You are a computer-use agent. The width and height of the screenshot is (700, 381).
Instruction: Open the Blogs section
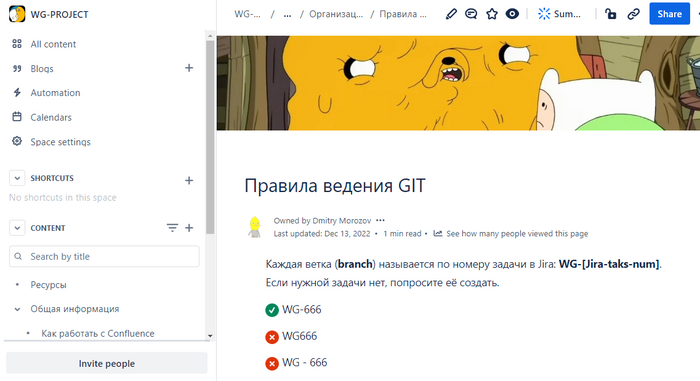[x=42, y=69]
